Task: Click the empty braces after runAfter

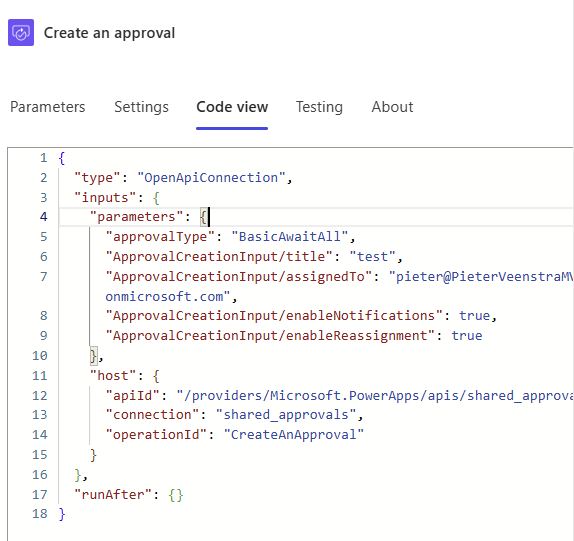Action: (x=176, y=495)
